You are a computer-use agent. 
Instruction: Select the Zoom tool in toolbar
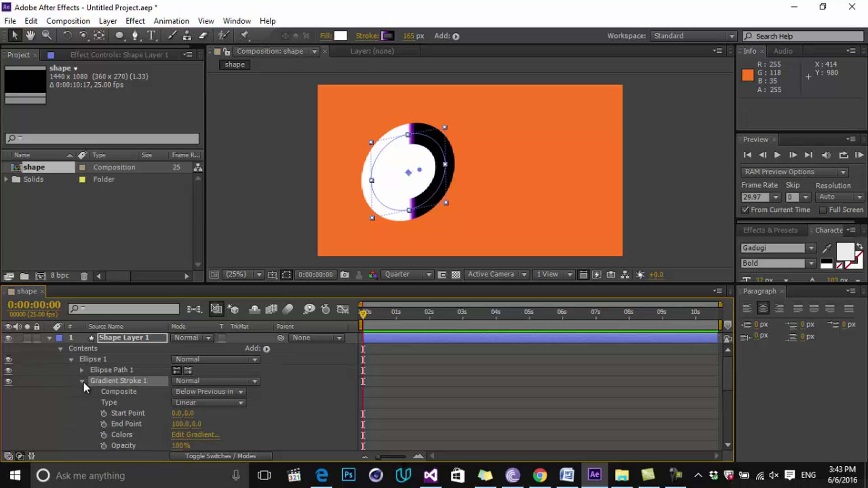click(x=47, y=35)
